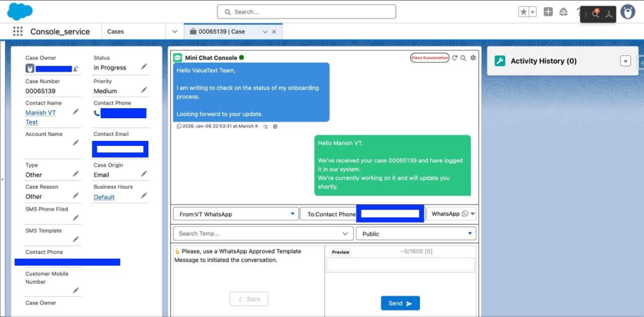The width and height of the screenshot is (644, 317).
Task: Edit the SMS Template field pencil
Action: pos(75,239)
